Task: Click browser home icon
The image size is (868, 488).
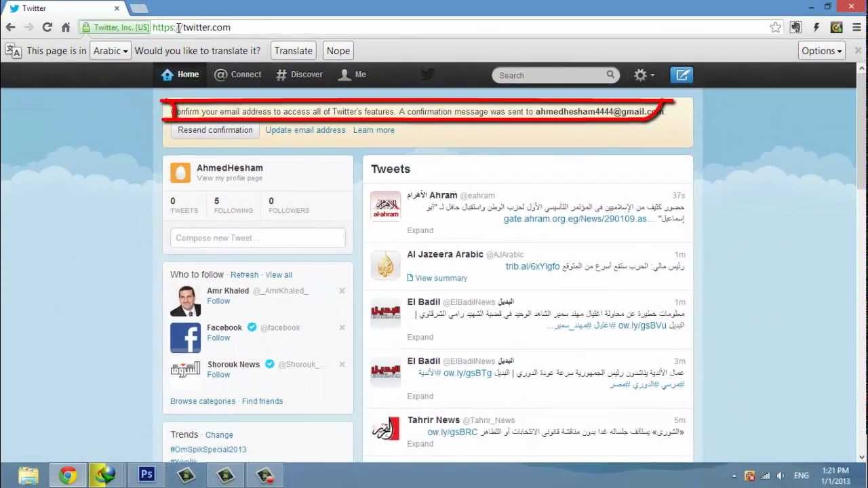Action: (66, 27)
